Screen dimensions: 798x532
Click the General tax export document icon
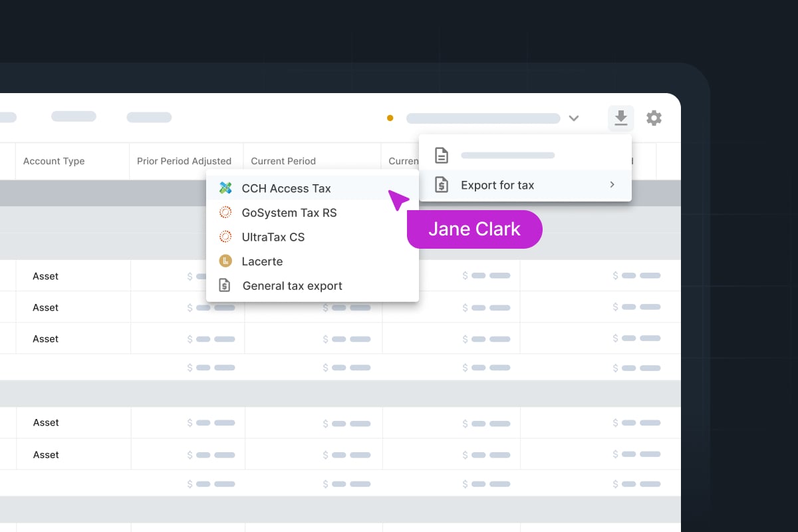pyautogui.click(x=225, y=286)
